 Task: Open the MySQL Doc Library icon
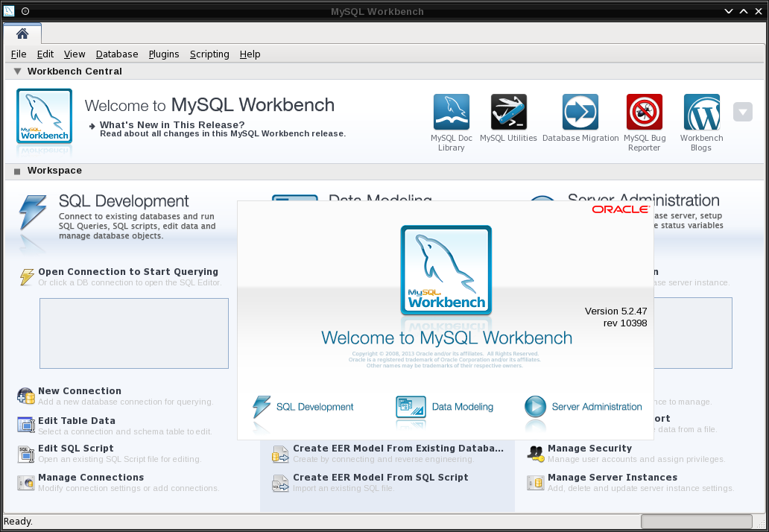pos(452,112)
